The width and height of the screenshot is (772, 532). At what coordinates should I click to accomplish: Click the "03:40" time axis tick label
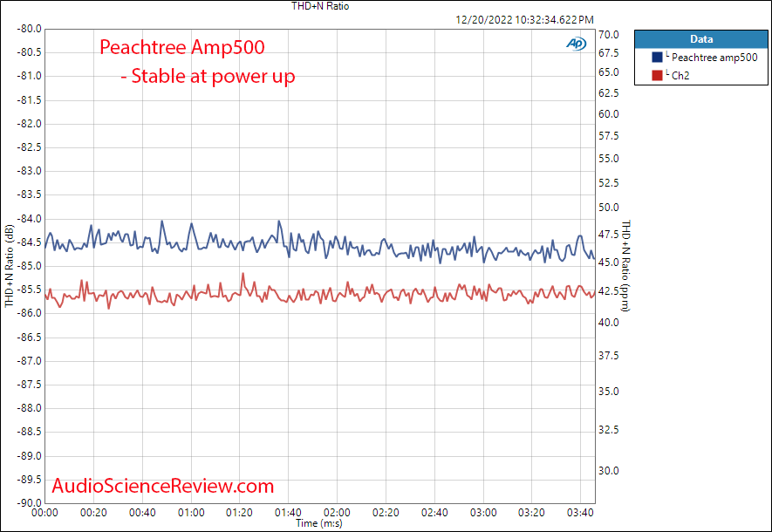pos(580,513)
